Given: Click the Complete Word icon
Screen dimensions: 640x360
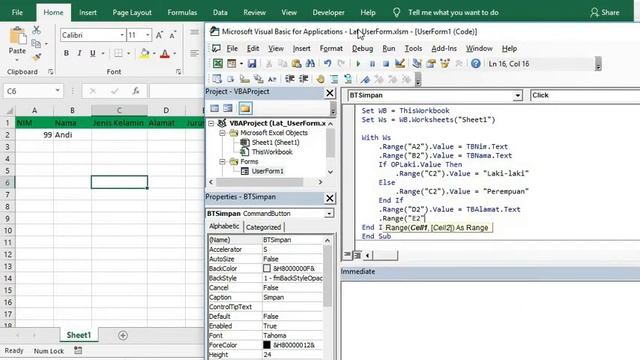Looking at the screenshot, I should [x=272, y=79].
